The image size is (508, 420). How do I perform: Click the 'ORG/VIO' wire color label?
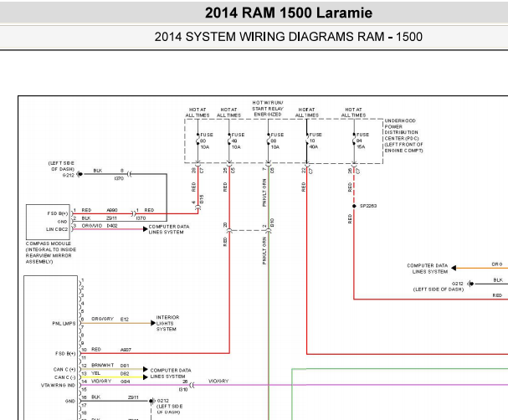[x=92, y=226]
